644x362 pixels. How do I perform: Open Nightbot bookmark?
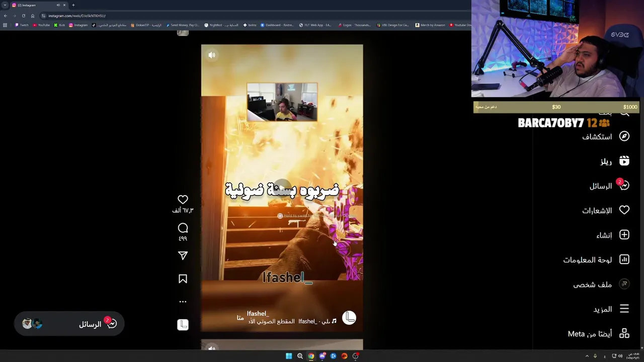(221, 25)
